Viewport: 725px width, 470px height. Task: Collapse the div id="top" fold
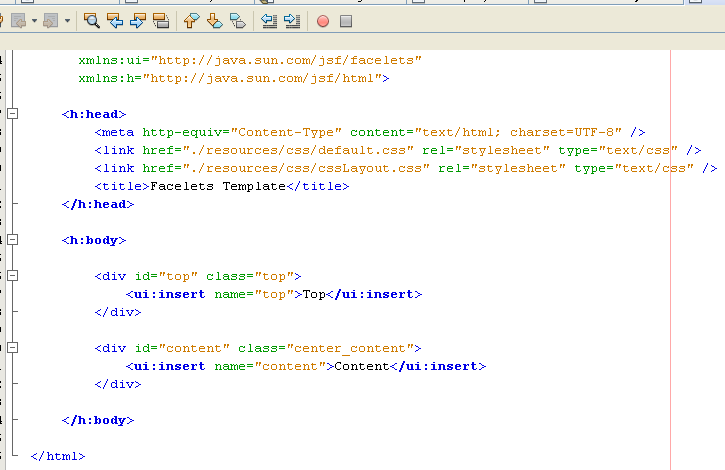click(x=13, y=276)
